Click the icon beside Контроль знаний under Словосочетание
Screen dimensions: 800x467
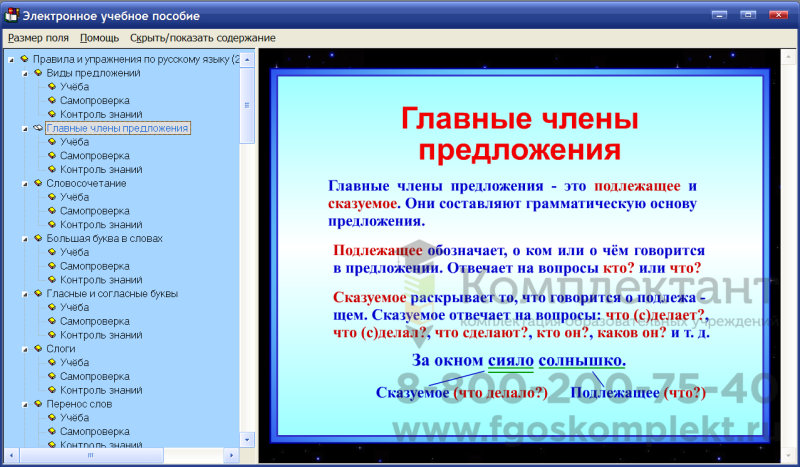[x=52, y=225]
